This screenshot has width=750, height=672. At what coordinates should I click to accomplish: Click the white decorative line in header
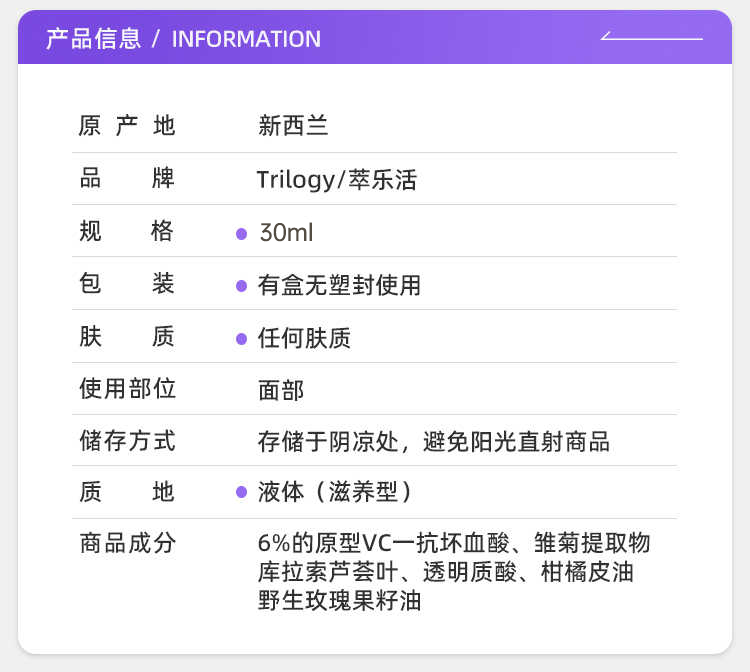(652, 38)
